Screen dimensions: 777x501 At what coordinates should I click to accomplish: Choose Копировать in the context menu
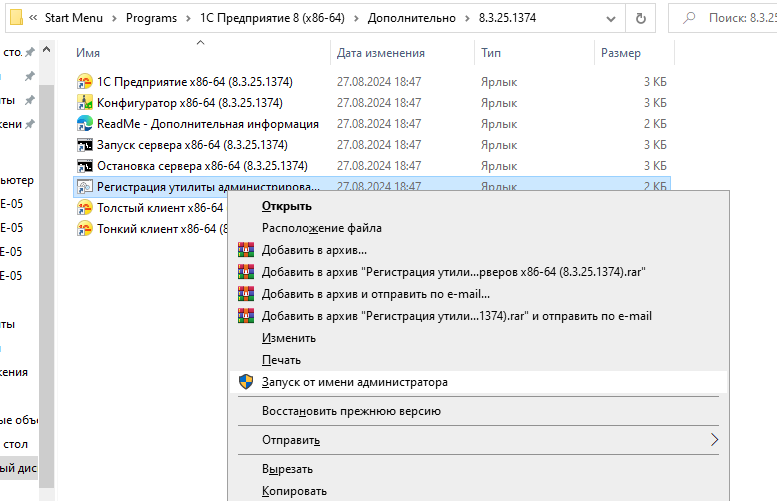(294, 491)
